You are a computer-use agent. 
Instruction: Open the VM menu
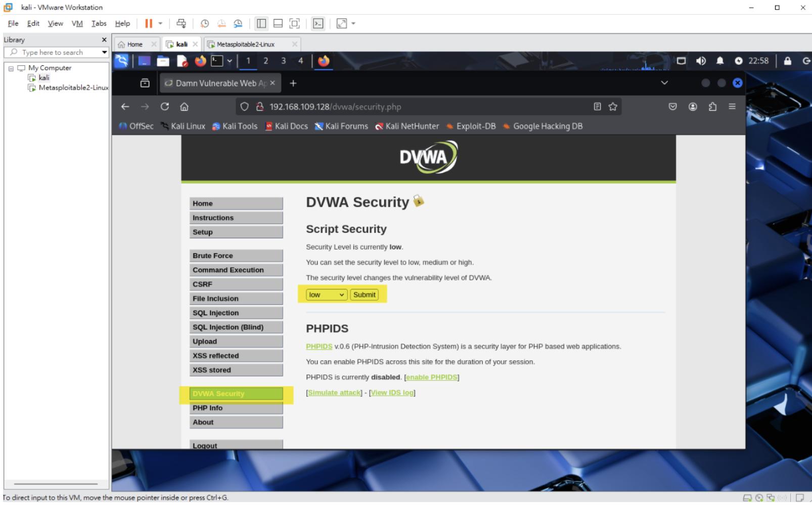tap(77, 23)
